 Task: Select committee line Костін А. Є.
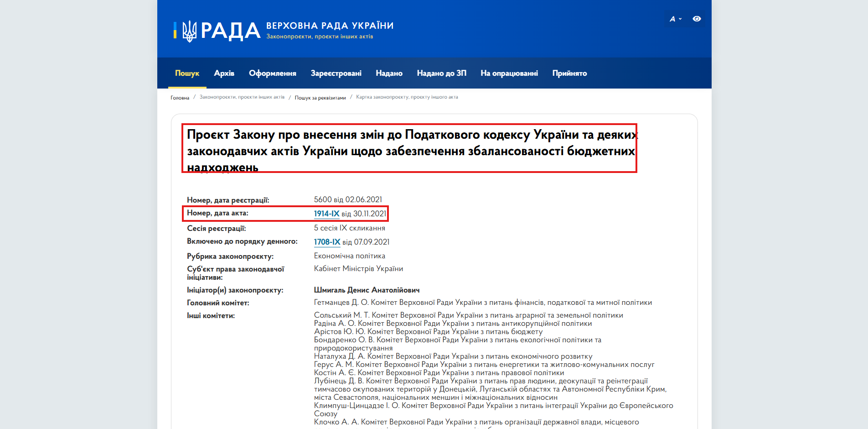tap(439, 372)
